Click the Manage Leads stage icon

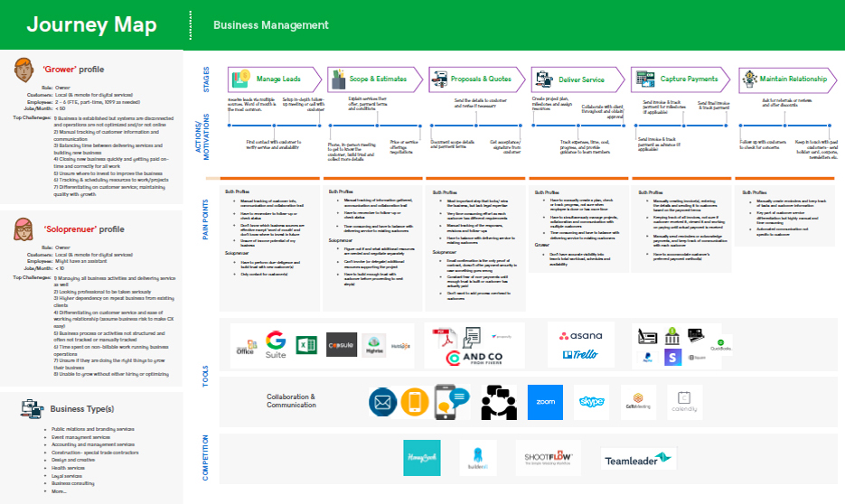(241, 79)
